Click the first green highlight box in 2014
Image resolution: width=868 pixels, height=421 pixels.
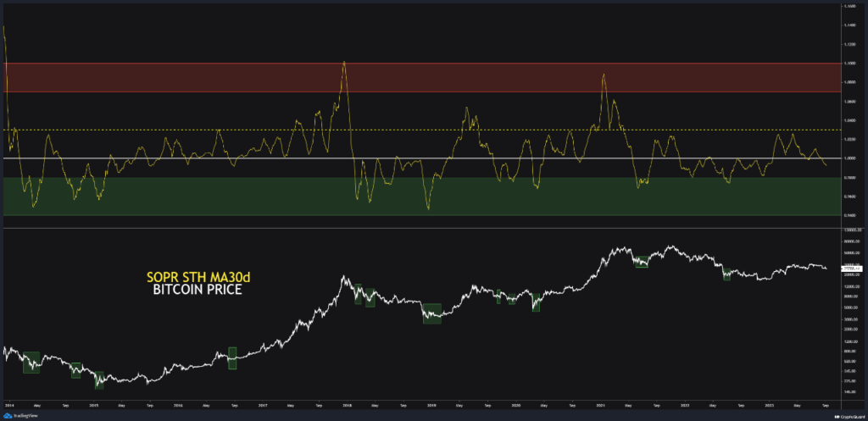point(31,362)
